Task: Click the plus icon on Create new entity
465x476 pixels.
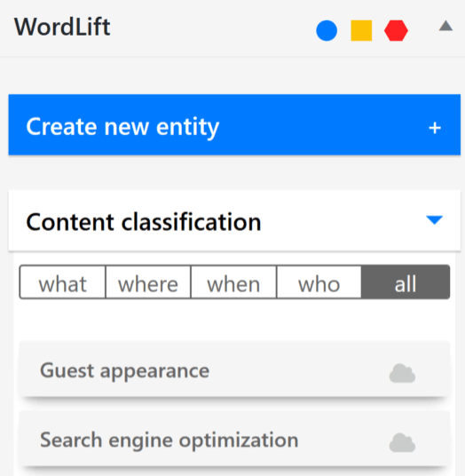Action: pos(435,128)
